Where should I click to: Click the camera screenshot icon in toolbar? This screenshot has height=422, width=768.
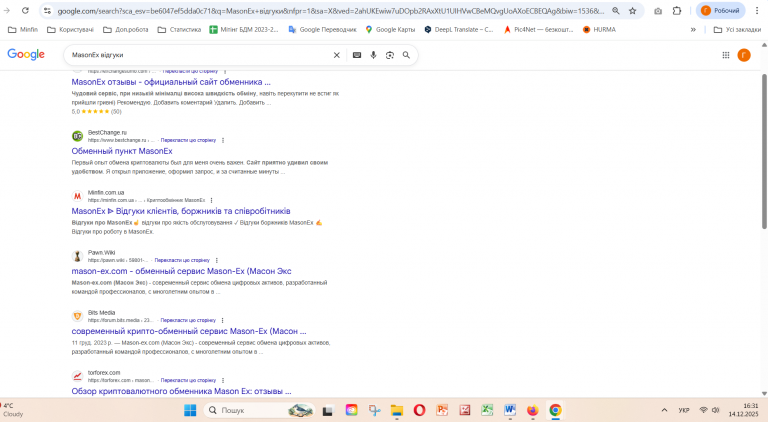click(x=658, y=11)
